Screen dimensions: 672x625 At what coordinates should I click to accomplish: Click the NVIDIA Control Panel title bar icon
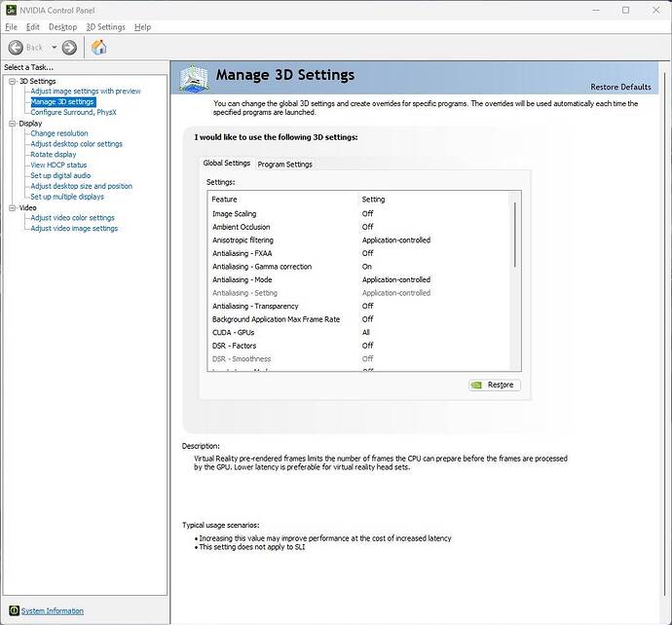coord(11,10)
